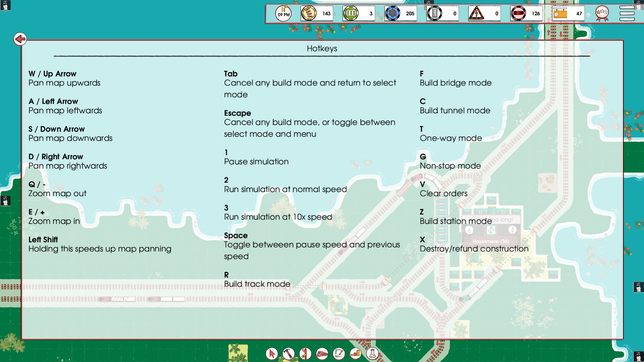Click the Zoom map in description

click(54, 221)
